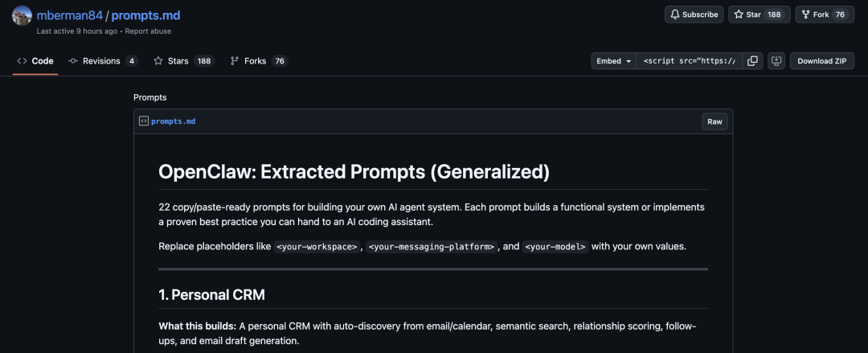This screenshot has height=353, width=868.
Task: Star this gist
Action: 747,14
